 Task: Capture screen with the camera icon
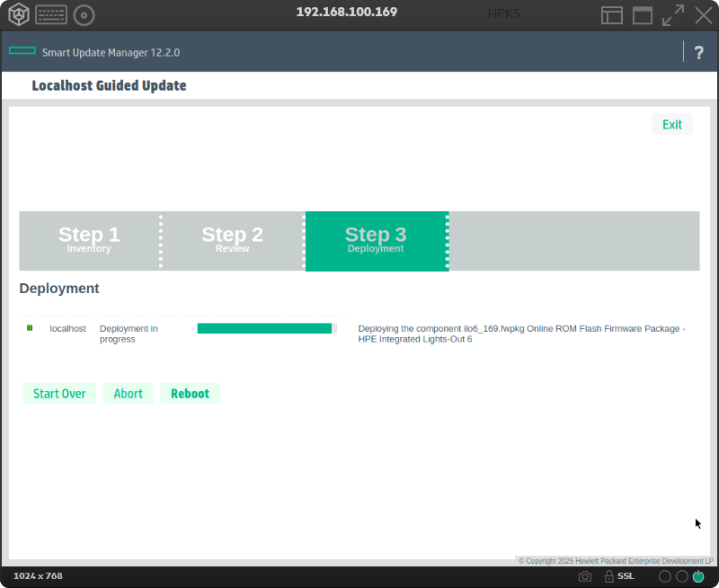pyautogui.click(x=584, y=575)
